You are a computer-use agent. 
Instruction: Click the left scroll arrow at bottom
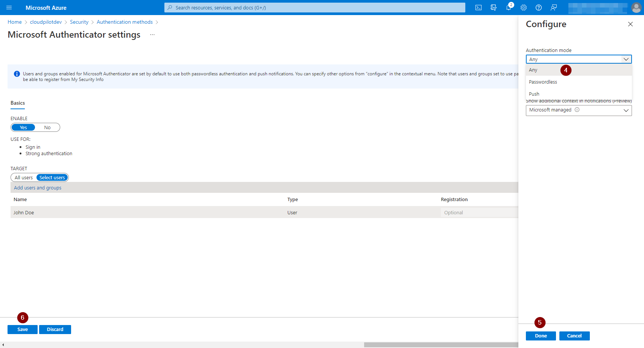[3, 345]
